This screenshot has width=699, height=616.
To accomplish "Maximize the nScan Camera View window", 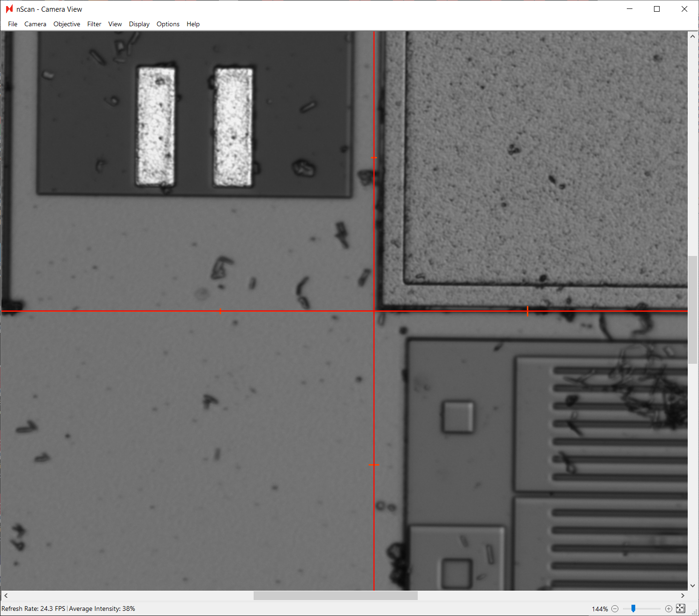I will click(657, 9).
